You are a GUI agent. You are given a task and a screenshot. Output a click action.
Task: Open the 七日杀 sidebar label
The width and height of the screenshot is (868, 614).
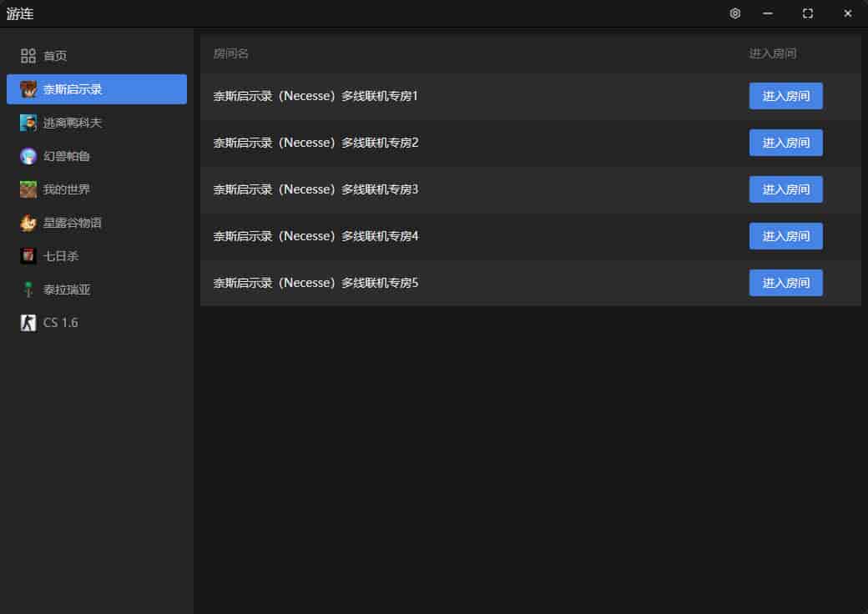[x=61, y=256]
